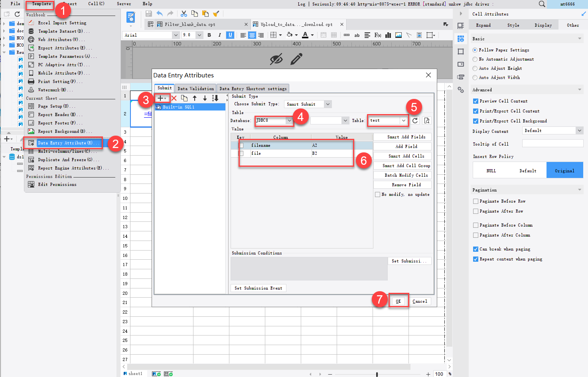Image resolution: width=588 pixels, height=377 pixels.
Task: Check 'Paginate Before Row' under Pagination
Action: [x=475, y=201]
